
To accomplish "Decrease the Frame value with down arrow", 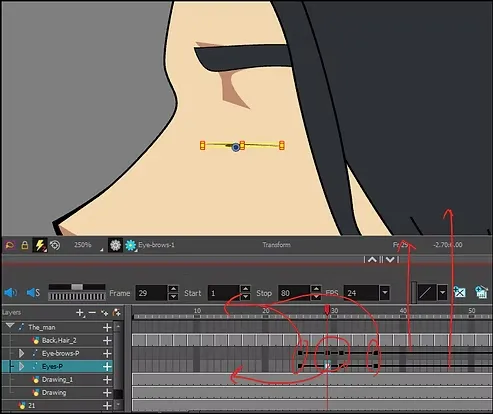I will click(173, 297).
